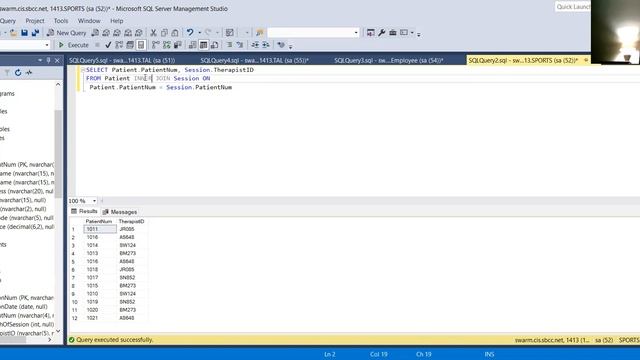This screenshot has height=360, width=640.
Task: Comment out the selected lines
Action: click(229, 45)
